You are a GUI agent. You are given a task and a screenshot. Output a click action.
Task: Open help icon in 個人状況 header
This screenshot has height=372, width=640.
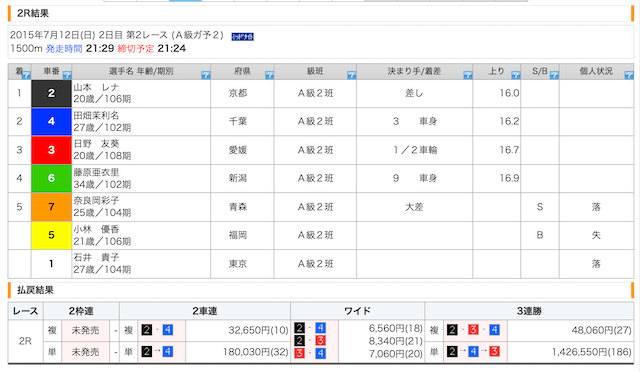click(629, 75)
